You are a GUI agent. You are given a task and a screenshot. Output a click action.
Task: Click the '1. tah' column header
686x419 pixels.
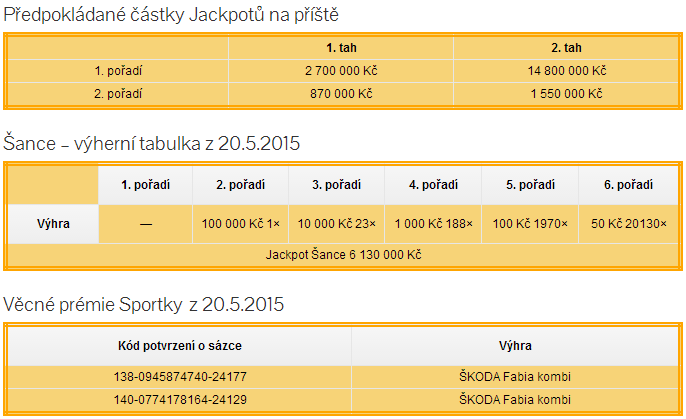[341, 48]
